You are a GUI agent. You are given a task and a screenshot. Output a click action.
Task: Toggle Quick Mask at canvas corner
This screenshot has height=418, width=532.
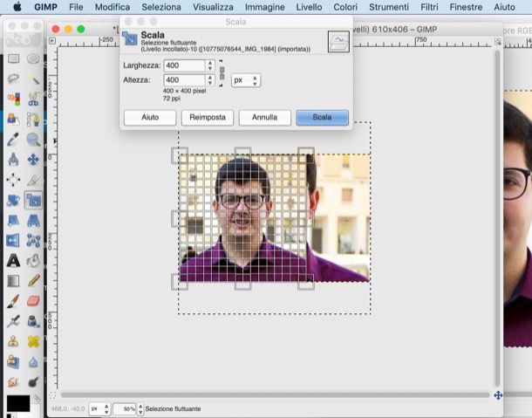point(51,395)
